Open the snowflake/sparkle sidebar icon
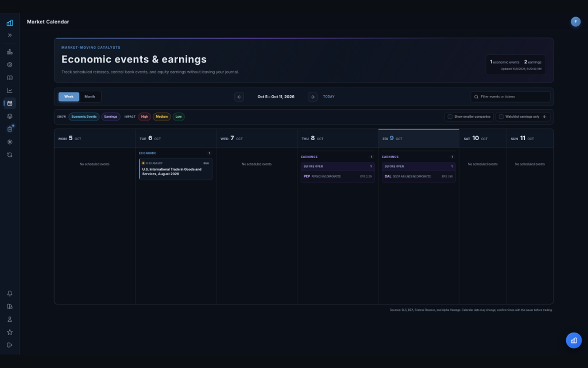The height and width of the screenshot is (368, 588). (x=10, y=142)
